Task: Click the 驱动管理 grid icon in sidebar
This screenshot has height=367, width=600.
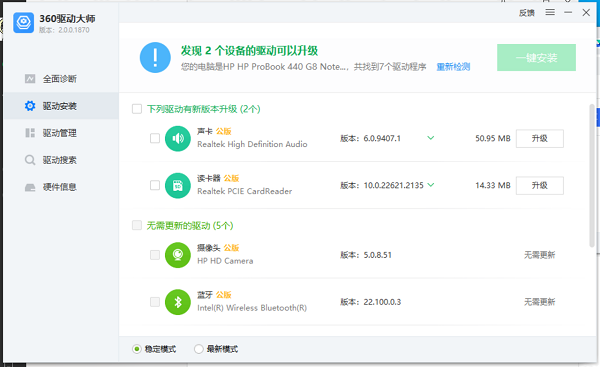Action: click(x=30, y=133)
